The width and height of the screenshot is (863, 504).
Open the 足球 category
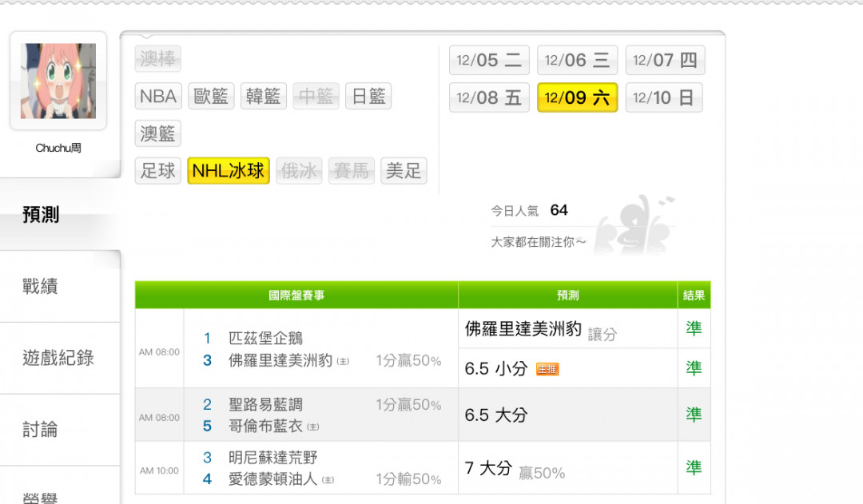coord(158,171)
